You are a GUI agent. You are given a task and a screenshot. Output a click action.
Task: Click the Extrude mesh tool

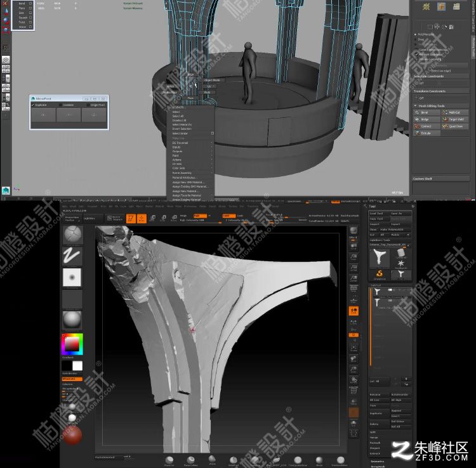426,133
